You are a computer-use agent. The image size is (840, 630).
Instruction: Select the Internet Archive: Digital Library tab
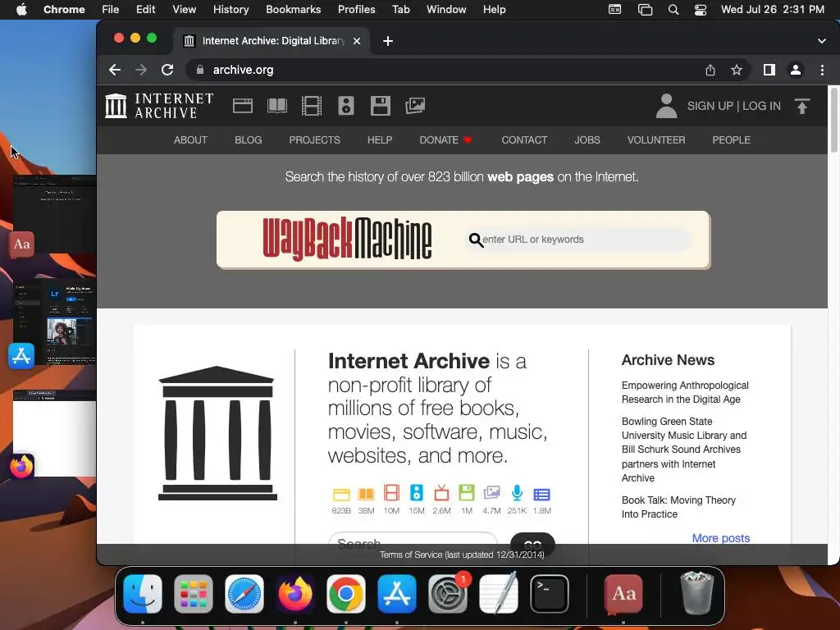(272, 41)
